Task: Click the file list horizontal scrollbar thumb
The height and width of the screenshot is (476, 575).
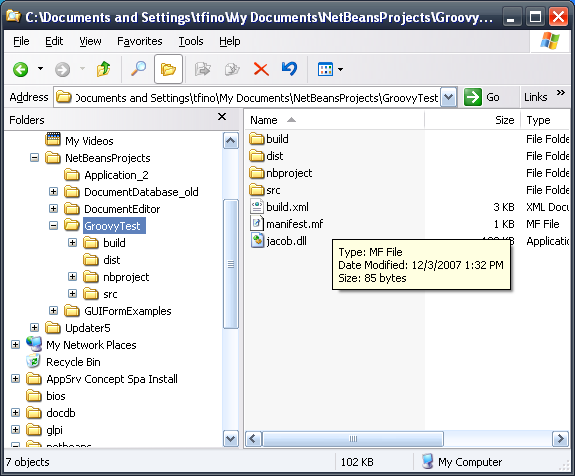Action: pyautogui.click(x=353, y=439)
